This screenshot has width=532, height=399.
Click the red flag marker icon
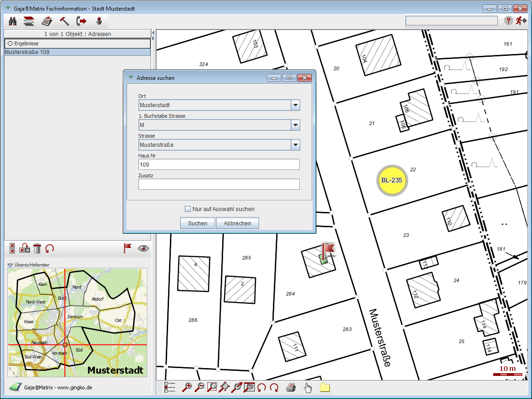tap(127, 248)
